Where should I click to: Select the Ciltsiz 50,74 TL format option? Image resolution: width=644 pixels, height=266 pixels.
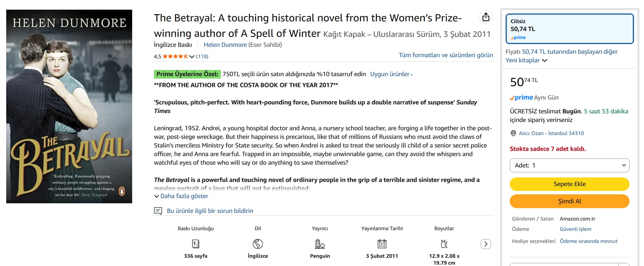click(569, 29)
